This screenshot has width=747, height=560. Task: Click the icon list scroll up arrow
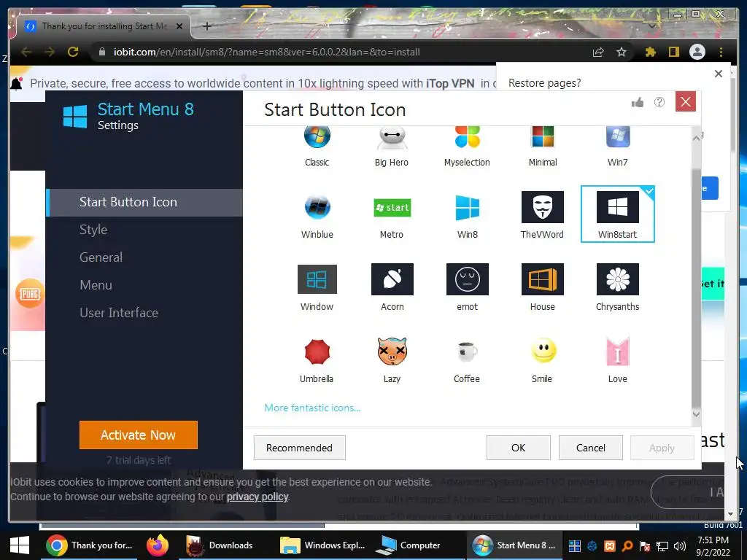click(x=696, y=138)
